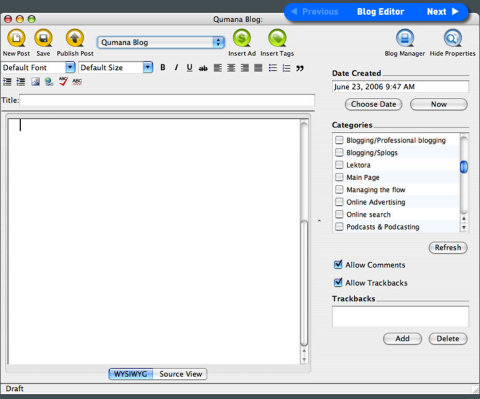Click the Insert Ad dollar icon

242,38
